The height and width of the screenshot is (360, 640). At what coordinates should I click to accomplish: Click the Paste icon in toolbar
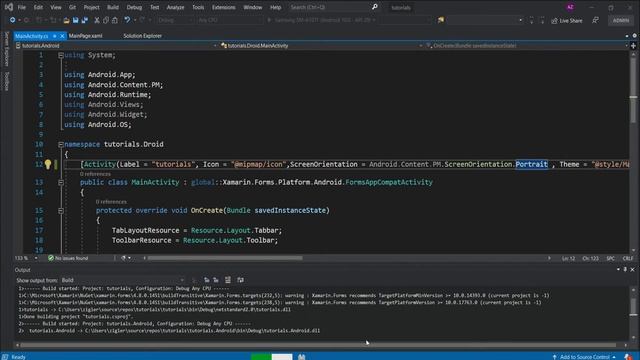[115, 20]
